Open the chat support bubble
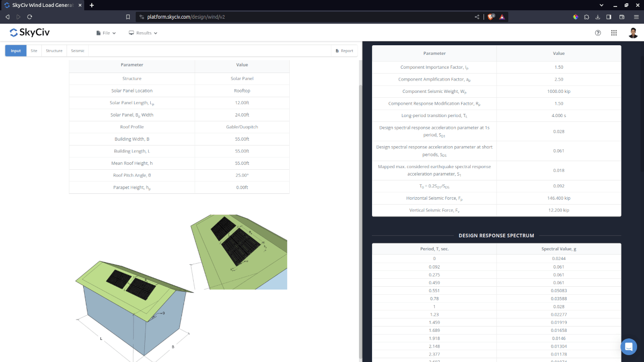Screen dimensions: 644x362 [628, 346]
